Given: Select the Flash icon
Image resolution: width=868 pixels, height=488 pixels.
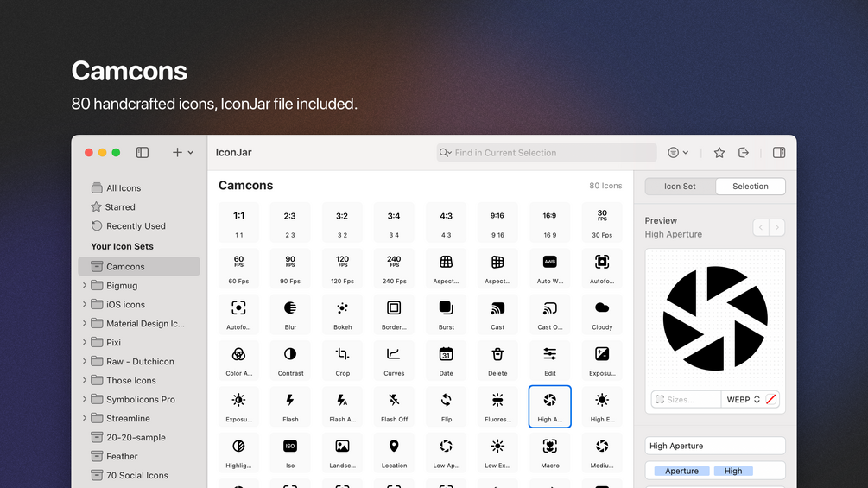Looking at the screenshot, I should [290, 407].
